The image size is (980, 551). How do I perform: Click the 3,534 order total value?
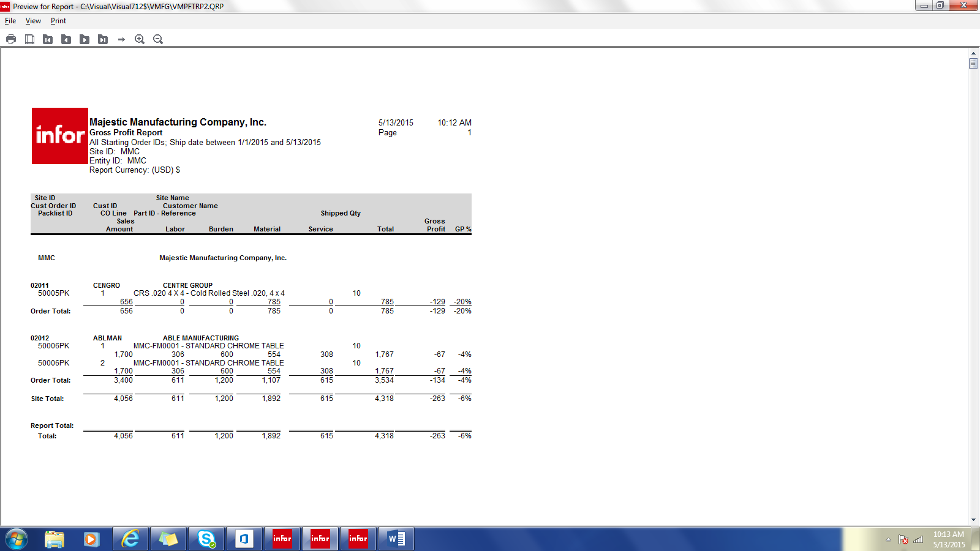[384, 380]
